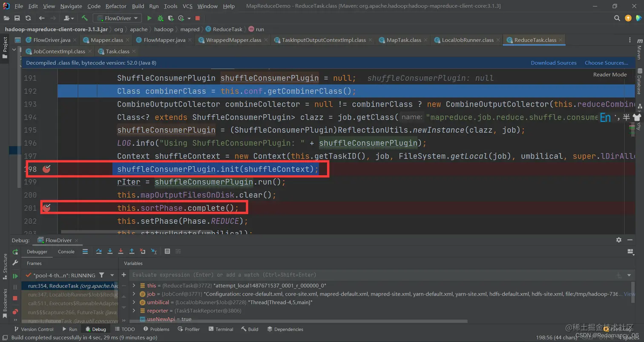Force step into red arrow icon

pyautogui.click(x=121, y=251)
